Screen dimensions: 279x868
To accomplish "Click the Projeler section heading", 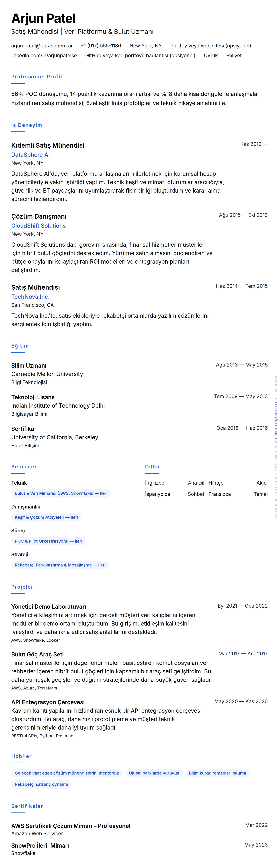I will [x=22, y=587].
